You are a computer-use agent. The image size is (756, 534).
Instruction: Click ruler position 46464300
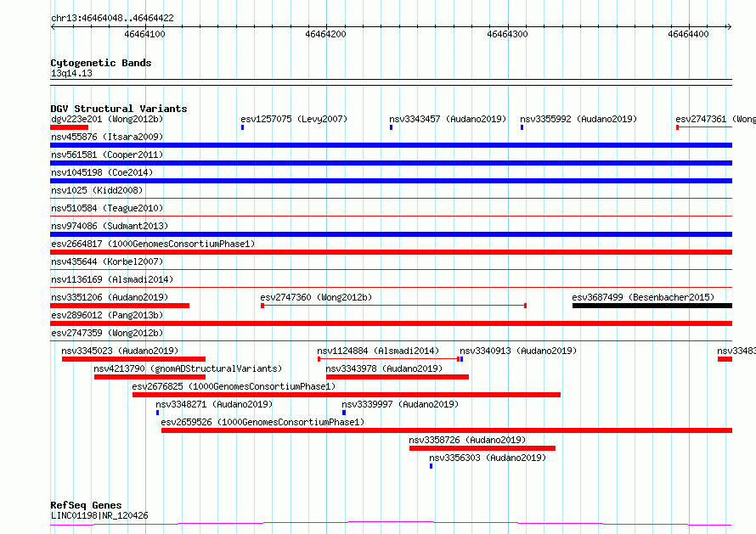[x=508, y=34]
